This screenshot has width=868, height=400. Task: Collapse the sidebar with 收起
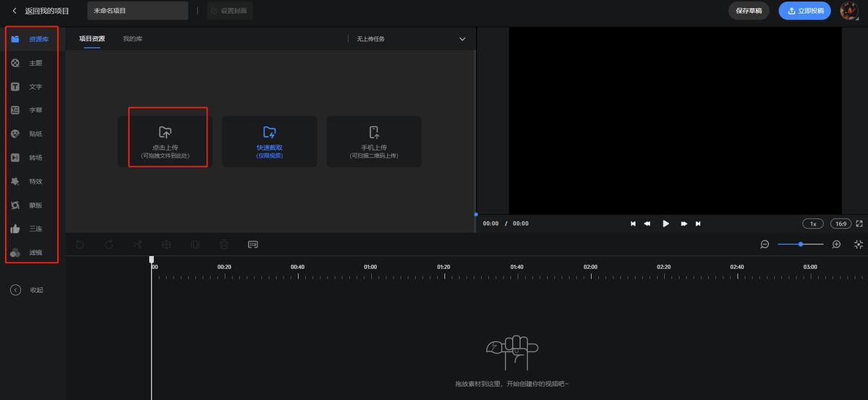pyautogui.click(x=27, y=290)
